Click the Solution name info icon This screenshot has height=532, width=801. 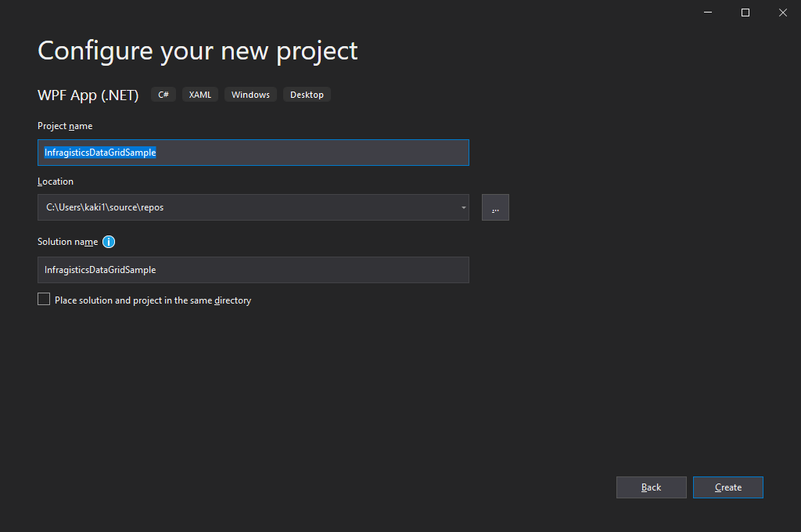108,242
